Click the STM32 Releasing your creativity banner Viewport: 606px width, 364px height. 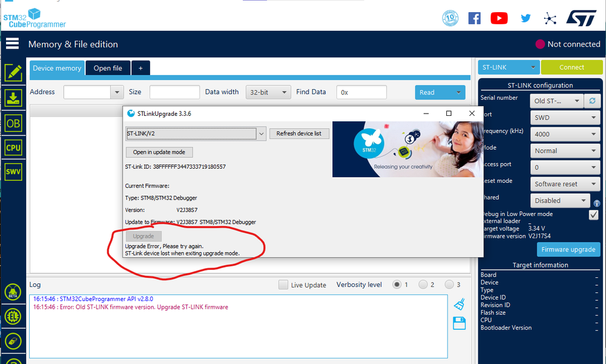(407, 149)
